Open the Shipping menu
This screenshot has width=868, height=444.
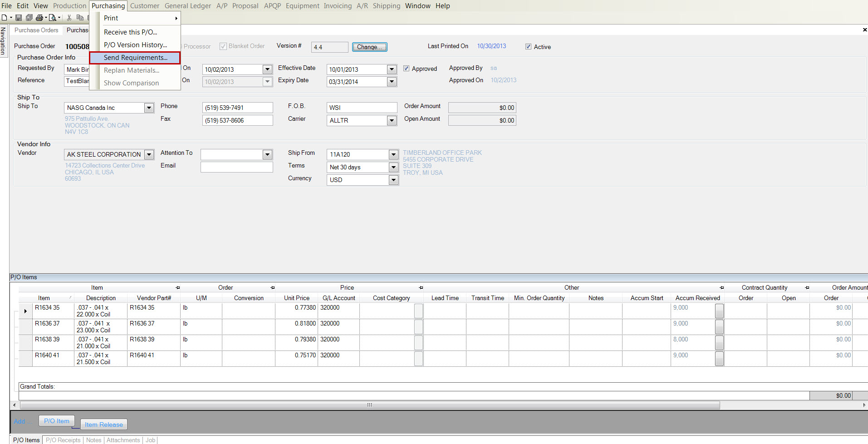point(387,6)
